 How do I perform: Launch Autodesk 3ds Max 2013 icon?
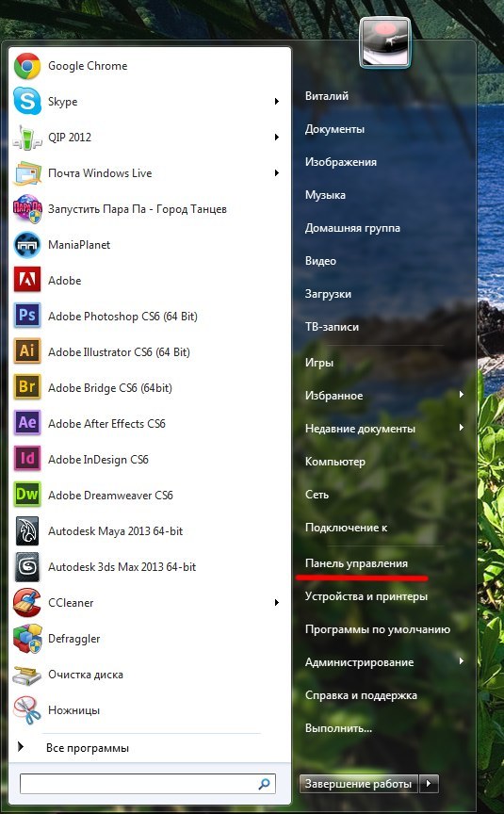coord(27,566)
